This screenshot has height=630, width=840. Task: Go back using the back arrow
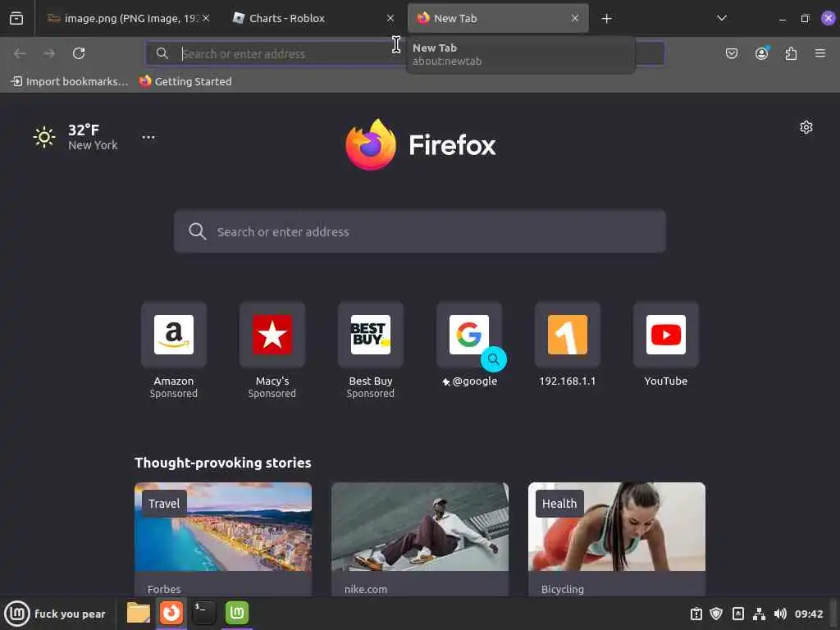pyautogui.click(x=20, y=53)
